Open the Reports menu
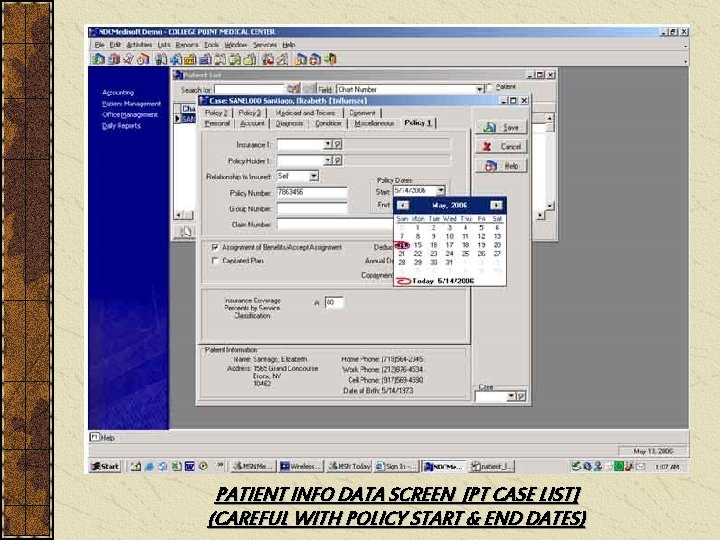Screen dimensions: 720x540 [187, 45]
